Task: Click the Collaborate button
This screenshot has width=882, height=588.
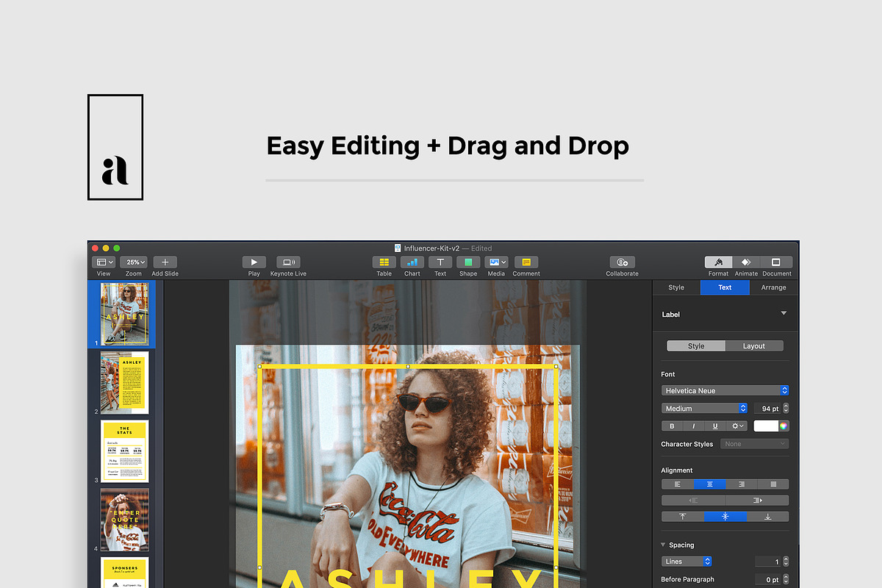Action: [x=622, y=262]
